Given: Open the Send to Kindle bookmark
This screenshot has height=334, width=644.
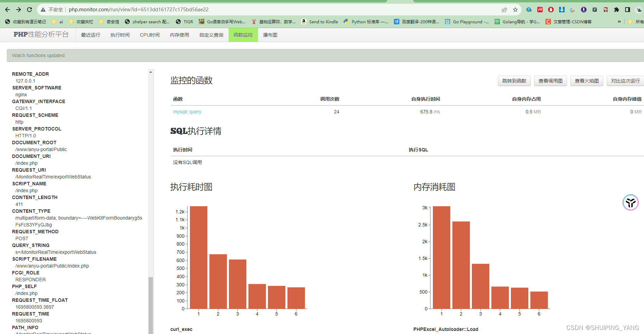Looking at the screenshot, I should click(x=320, y=22).
